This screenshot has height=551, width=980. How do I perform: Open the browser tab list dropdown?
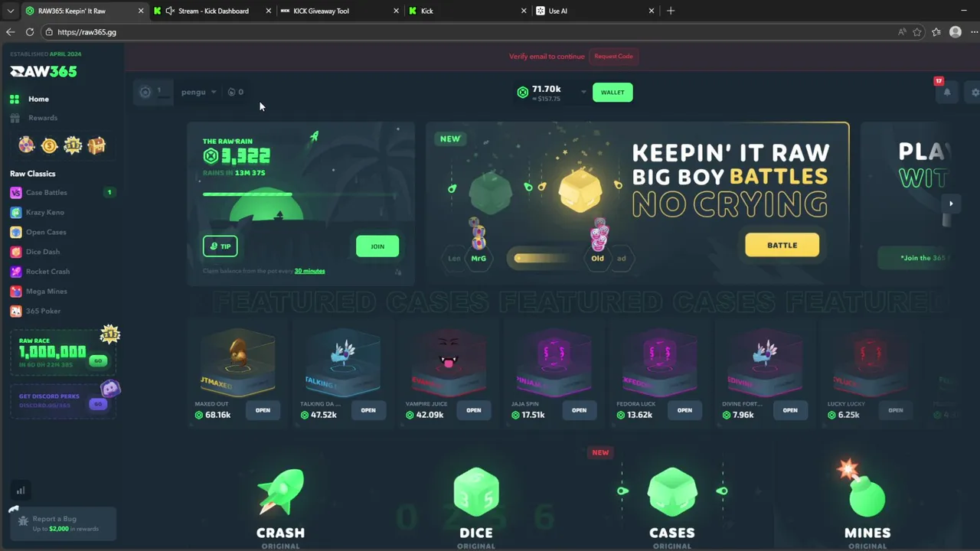[10, 11]
